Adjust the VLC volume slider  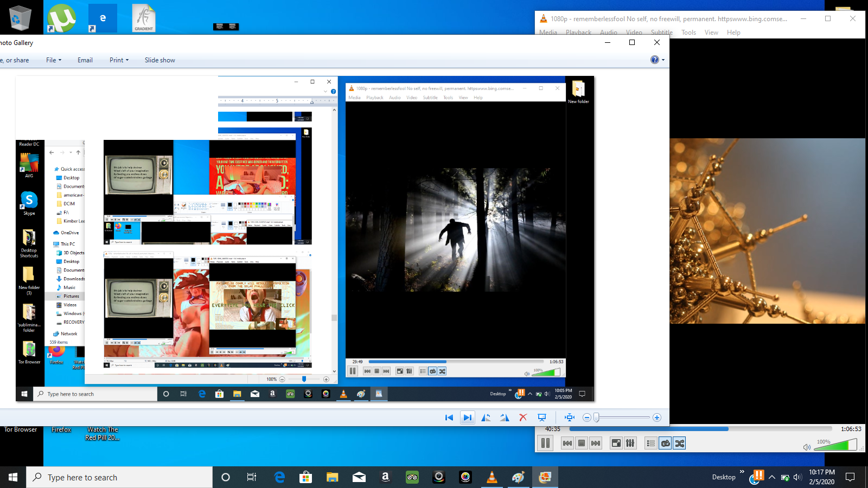pos(837,445)
